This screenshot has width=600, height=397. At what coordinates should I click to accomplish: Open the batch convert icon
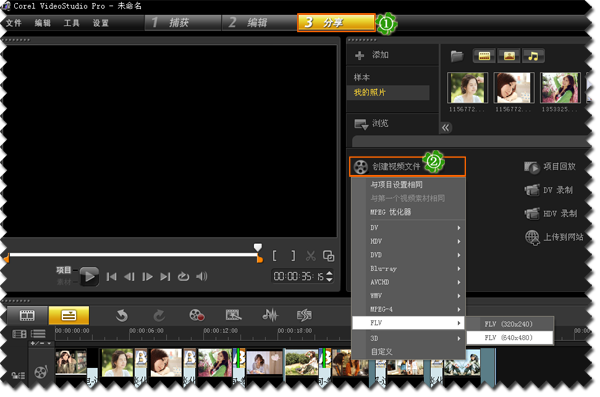click(x=233, y=315)
